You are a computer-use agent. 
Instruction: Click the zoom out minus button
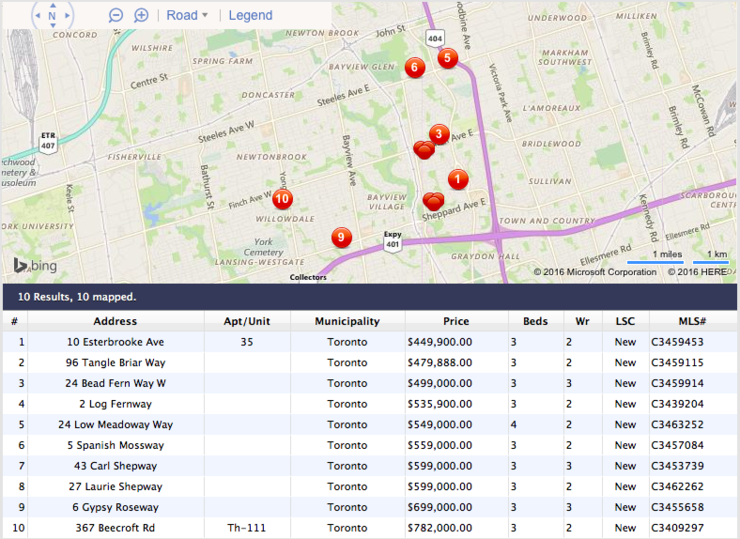click(x=116, y=15)
